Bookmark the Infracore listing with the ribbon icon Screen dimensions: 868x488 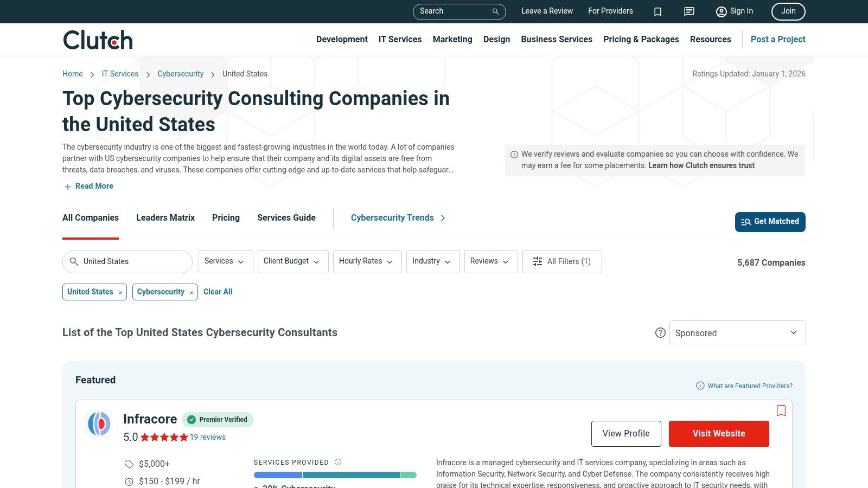coord(781,410)
